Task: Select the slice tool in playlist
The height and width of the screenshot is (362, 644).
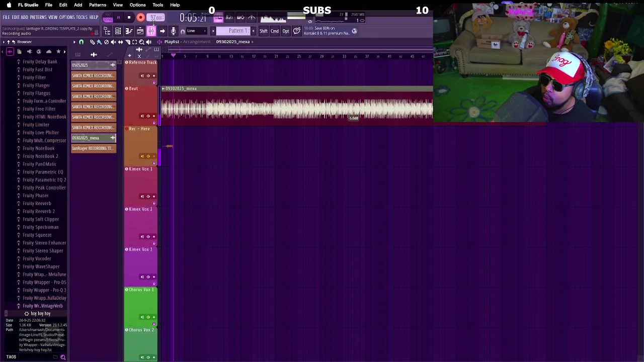Action: click(127, 42)
